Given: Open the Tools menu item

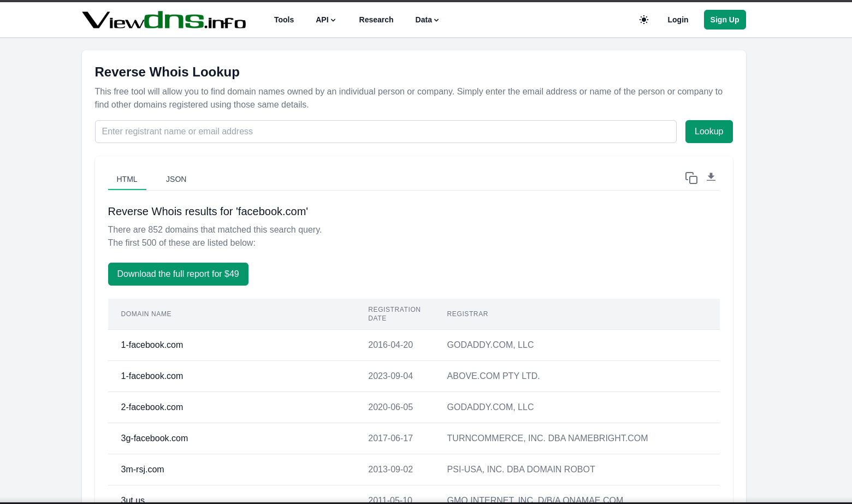Looking at the screenshot, I should [283, 20].
